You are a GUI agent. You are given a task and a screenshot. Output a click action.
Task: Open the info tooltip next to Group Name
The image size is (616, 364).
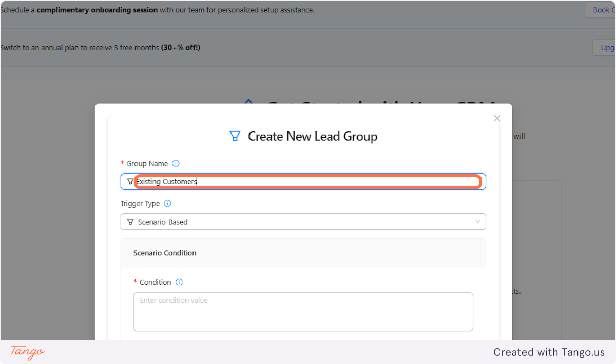(176, 163)
